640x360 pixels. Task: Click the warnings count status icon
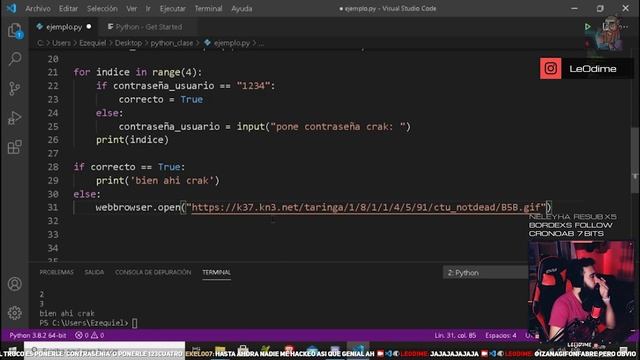coord(98,336)
